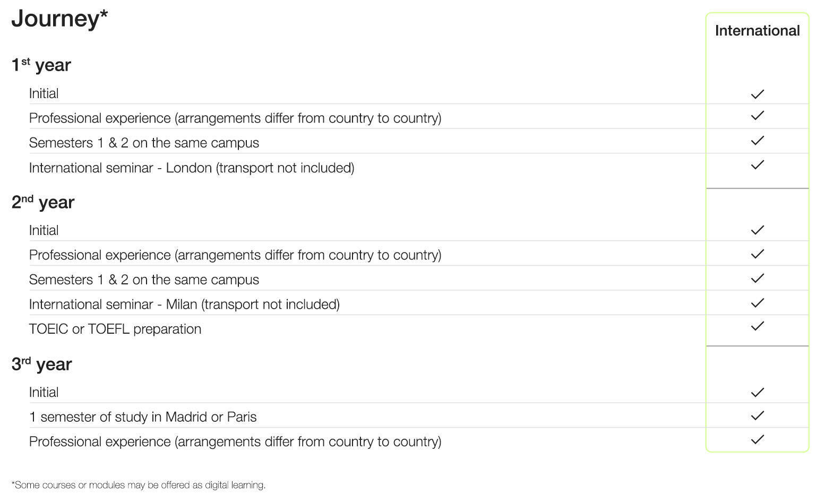Click checkmark for Madrid or Paris semester
The image size is (825, 504).
click(758, 415)
